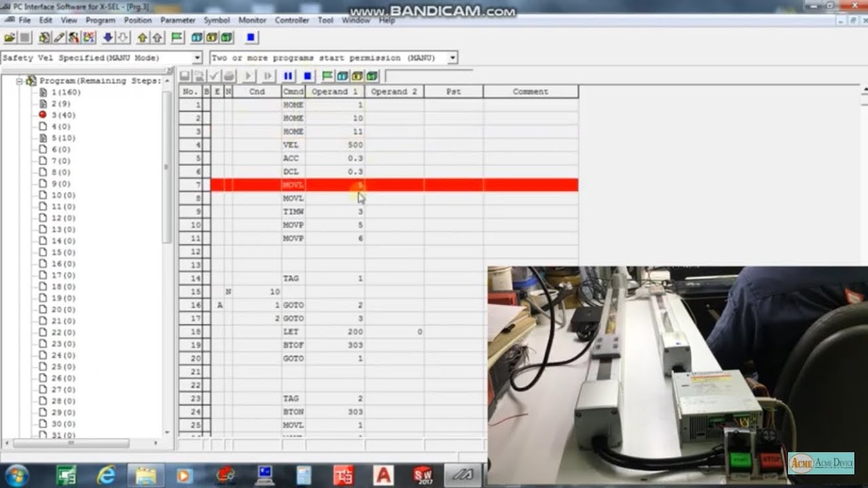Click the Cnd column header
The width and height of the screenshot is (868, 488).
click(257, 91)
